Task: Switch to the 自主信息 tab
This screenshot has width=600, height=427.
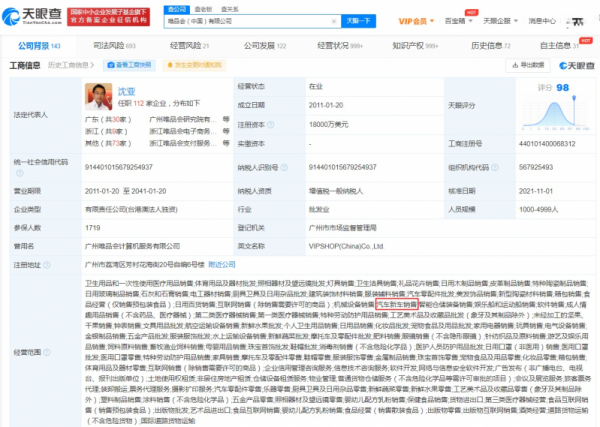Action: coord(559,46)
